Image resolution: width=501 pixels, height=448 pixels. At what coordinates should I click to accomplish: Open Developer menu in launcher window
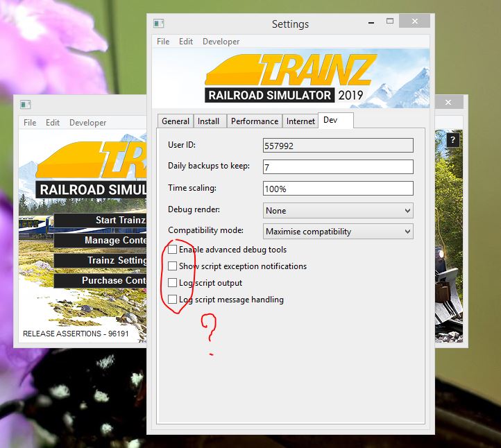click(87, 123)
